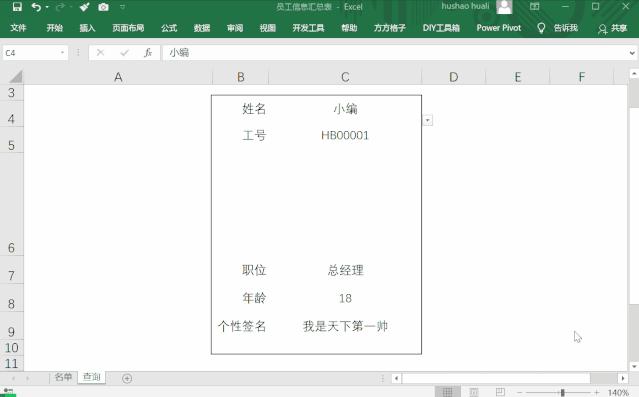Open the Customize Quick Access Toolbar dropdown

pos(122,7)
